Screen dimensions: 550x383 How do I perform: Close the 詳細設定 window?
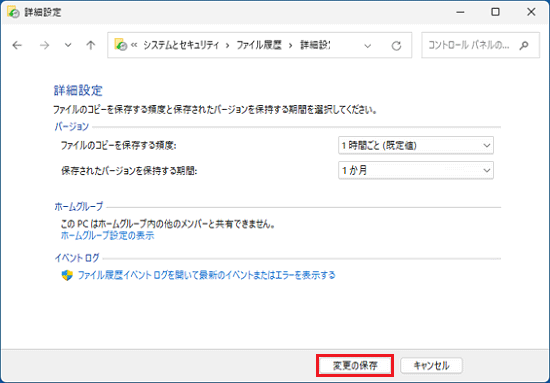pos(531,12)
